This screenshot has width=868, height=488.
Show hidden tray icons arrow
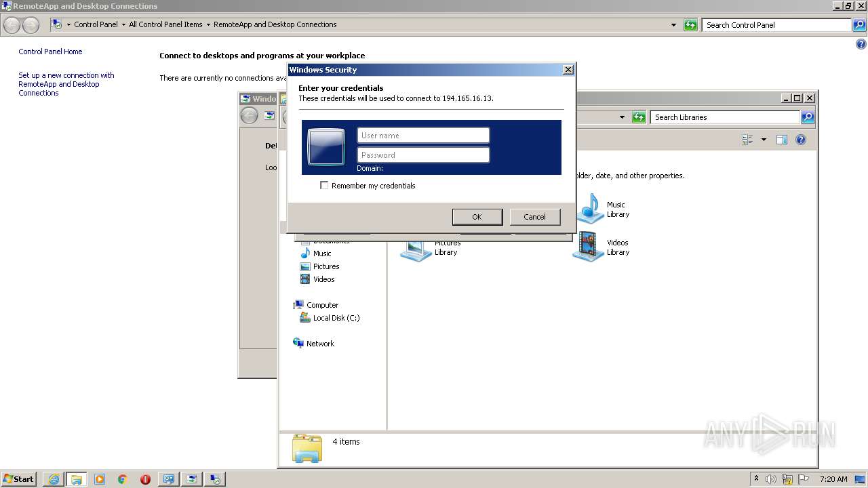[756, 479]
